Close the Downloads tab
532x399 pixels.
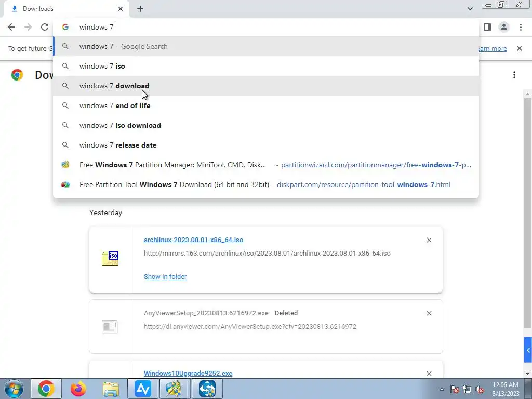[121, 9]
